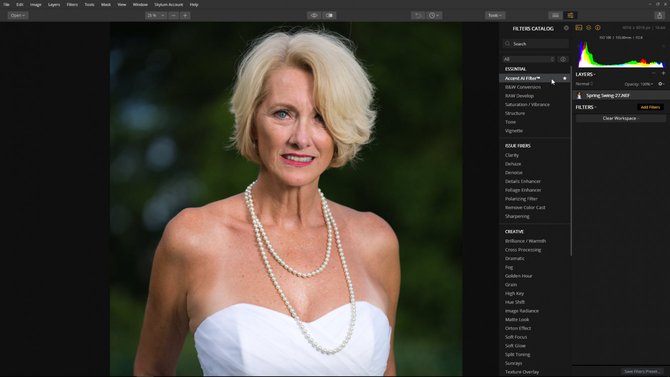The height and width of the screenshot is (377, 670).
Task: Open the layer Opacity 100% dropdown
Action: pos(638,84)
